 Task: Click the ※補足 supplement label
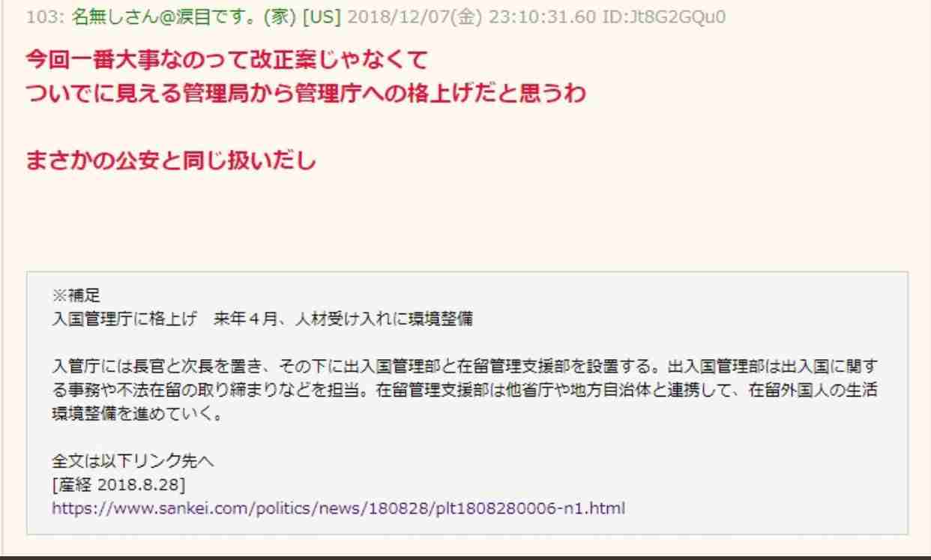point(70,296)
